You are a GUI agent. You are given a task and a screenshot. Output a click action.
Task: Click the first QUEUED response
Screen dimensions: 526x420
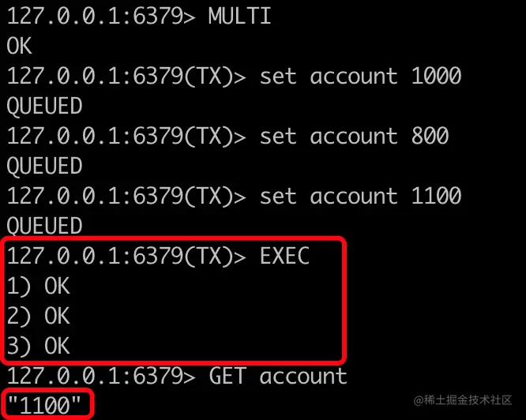[x=44, y=106]
